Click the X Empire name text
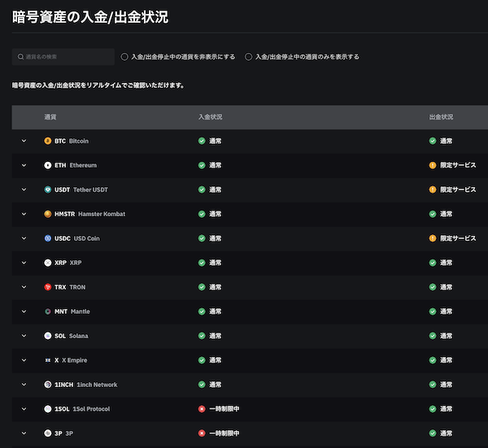The image size is (488, 448). 74,360
